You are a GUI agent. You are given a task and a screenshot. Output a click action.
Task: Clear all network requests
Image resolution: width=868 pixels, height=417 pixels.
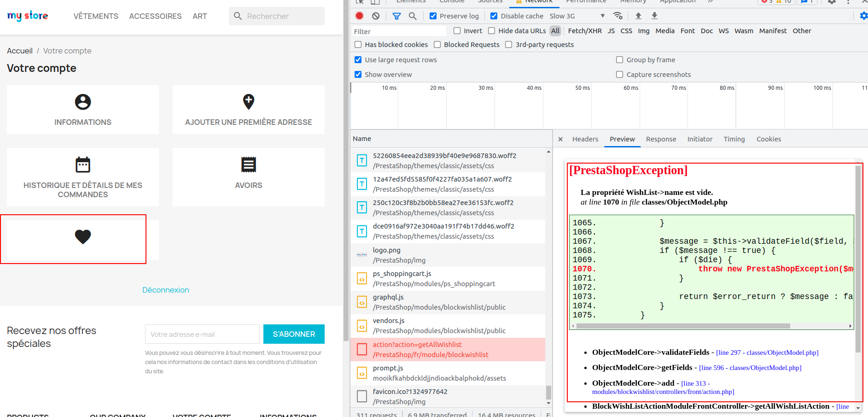pyautogui.click(x=376, y=15)
